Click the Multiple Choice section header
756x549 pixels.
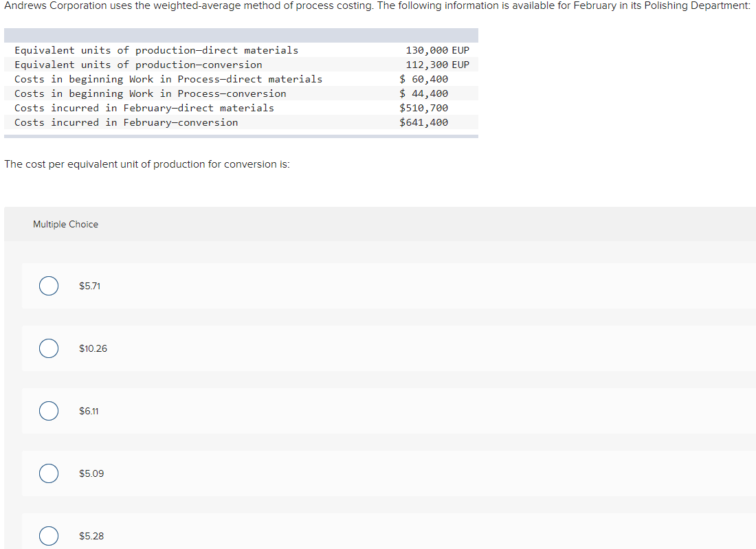coord(65,224)
